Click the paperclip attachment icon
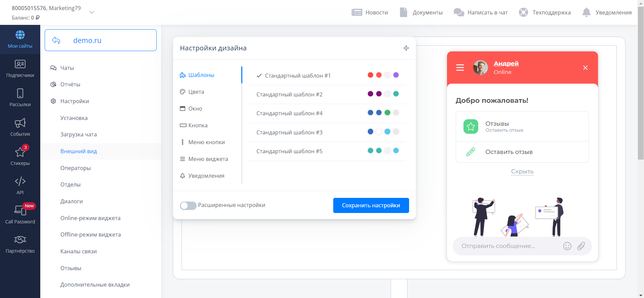This screenshot has height=298, width=644. [x=581, y=246]
